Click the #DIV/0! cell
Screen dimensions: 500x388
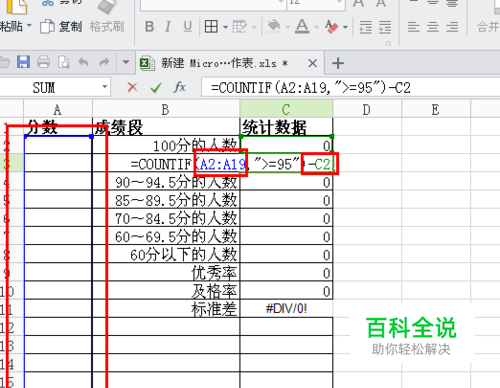286,309
